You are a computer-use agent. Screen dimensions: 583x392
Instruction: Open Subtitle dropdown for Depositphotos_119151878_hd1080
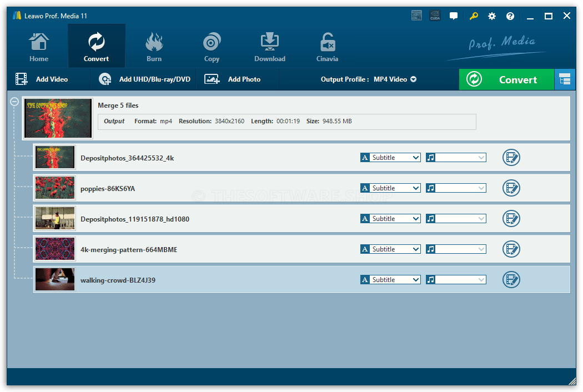tap(390, 219)
